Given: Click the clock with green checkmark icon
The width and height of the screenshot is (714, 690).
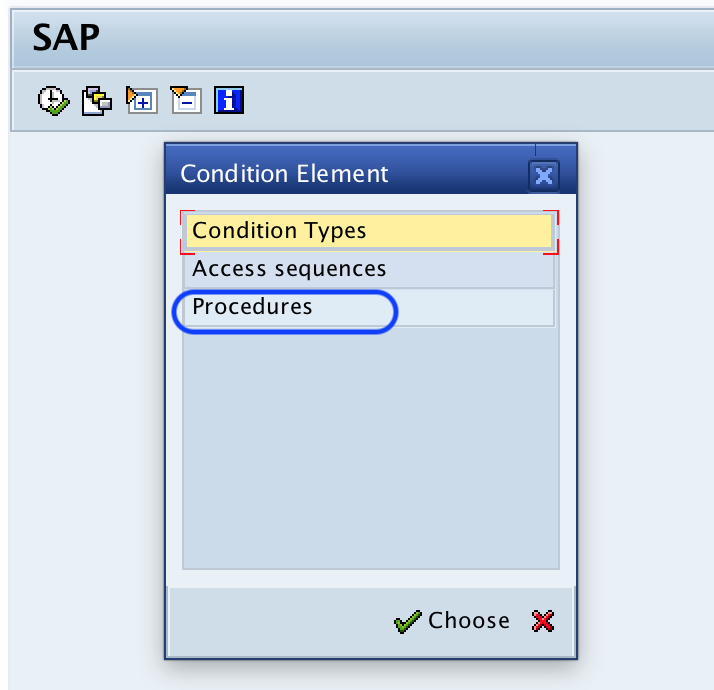Looking at the screenshot, I should point(52,100).
